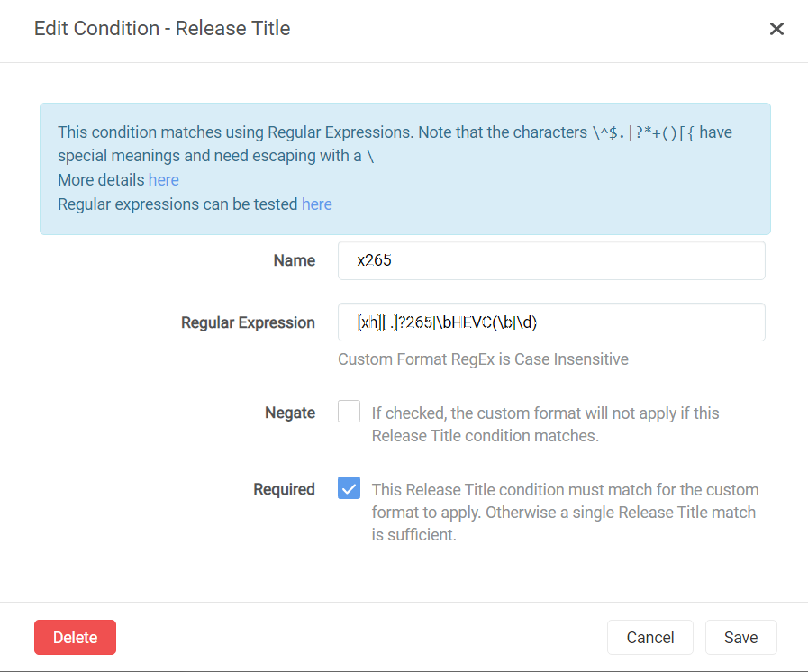Click the Name input containing x265

[x=550, y=259]
